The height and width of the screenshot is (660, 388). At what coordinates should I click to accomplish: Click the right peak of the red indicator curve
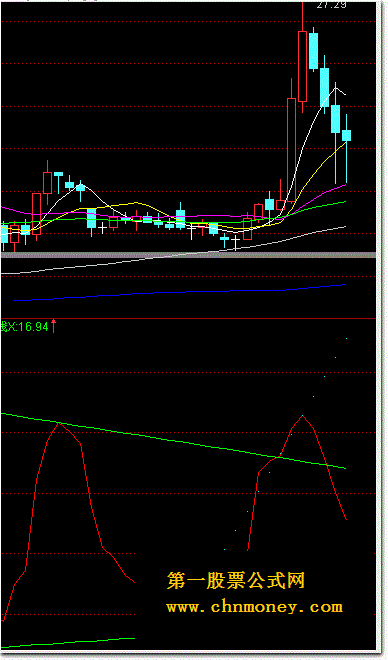pyautogui.click(x=303, y=416)
